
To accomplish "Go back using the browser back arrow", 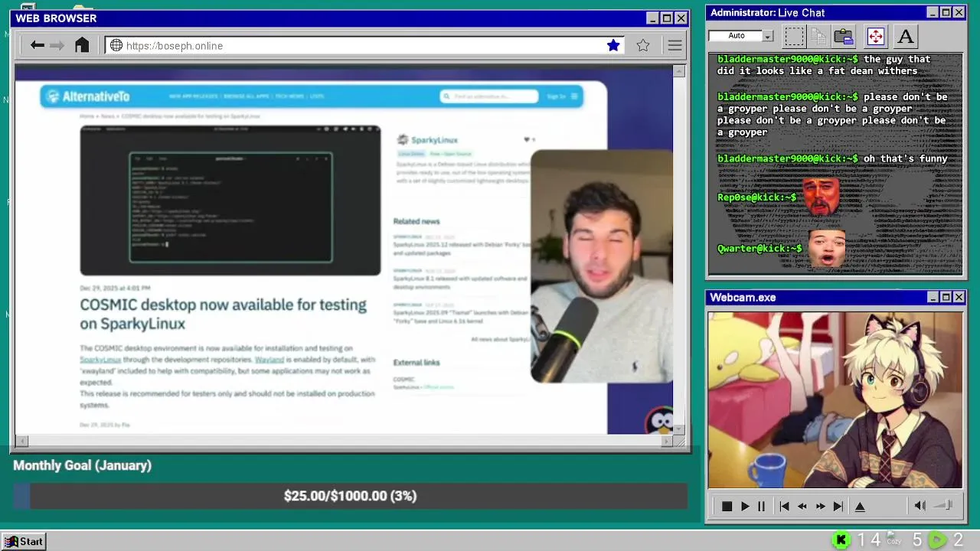I will point(37,46).
